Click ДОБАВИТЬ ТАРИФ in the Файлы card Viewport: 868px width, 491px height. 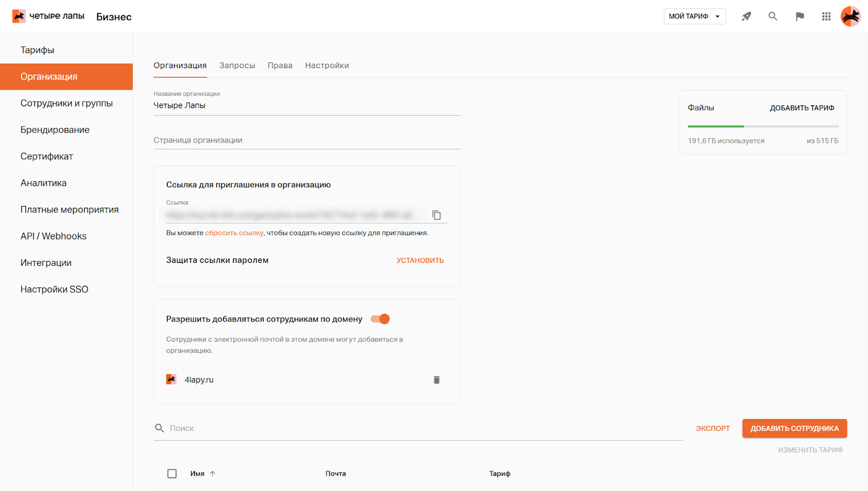tap(802, 108)
